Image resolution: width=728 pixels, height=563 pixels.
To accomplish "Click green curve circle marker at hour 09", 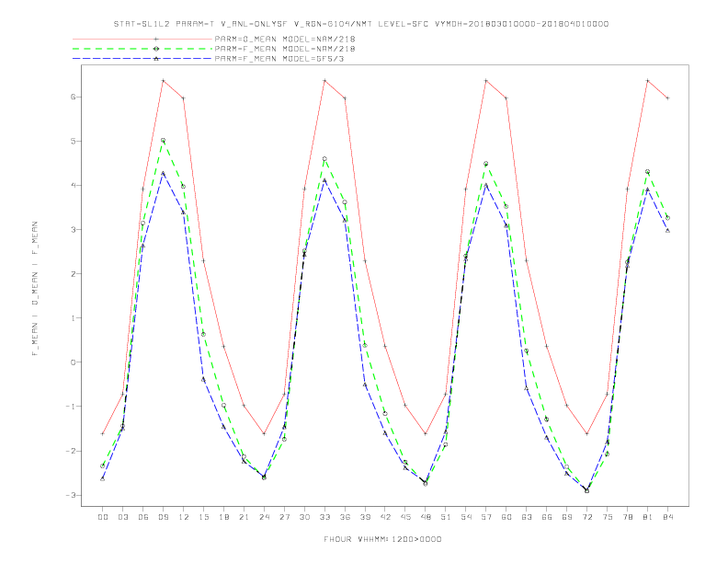I will [163, 140].
